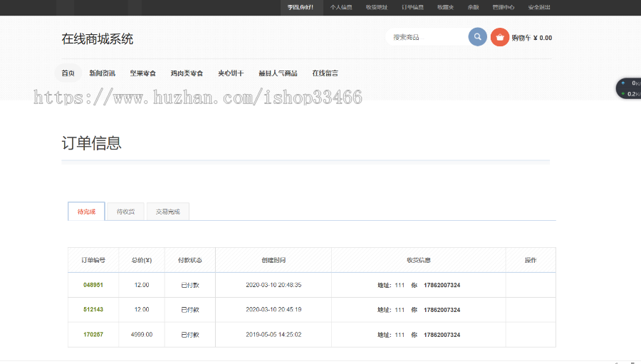641x364 pixels.
Task: Click the blue search magnifier icon
Action: 477,37
